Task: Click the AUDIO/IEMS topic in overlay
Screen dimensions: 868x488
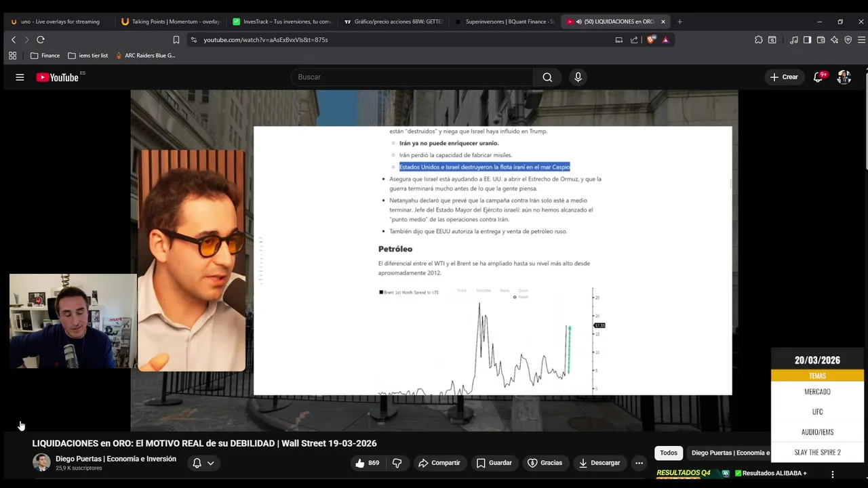Action: (x=817, y=432)
